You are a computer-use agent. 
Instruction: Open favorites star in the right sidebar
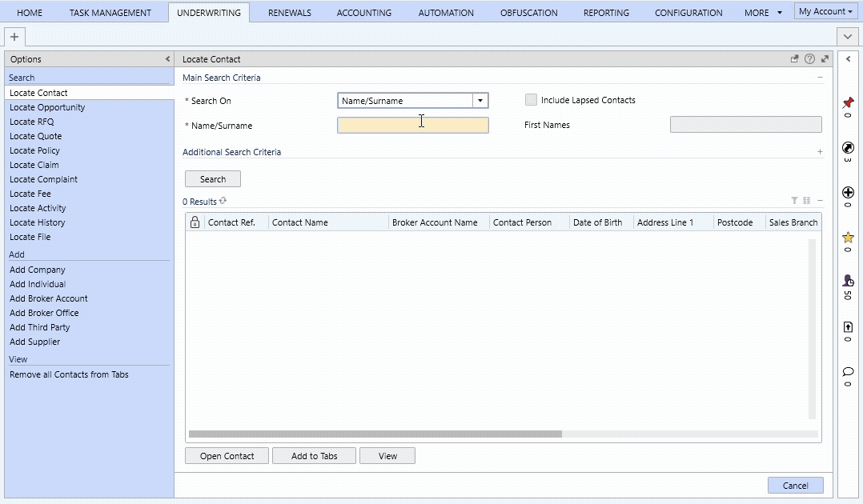click(848, 237)
